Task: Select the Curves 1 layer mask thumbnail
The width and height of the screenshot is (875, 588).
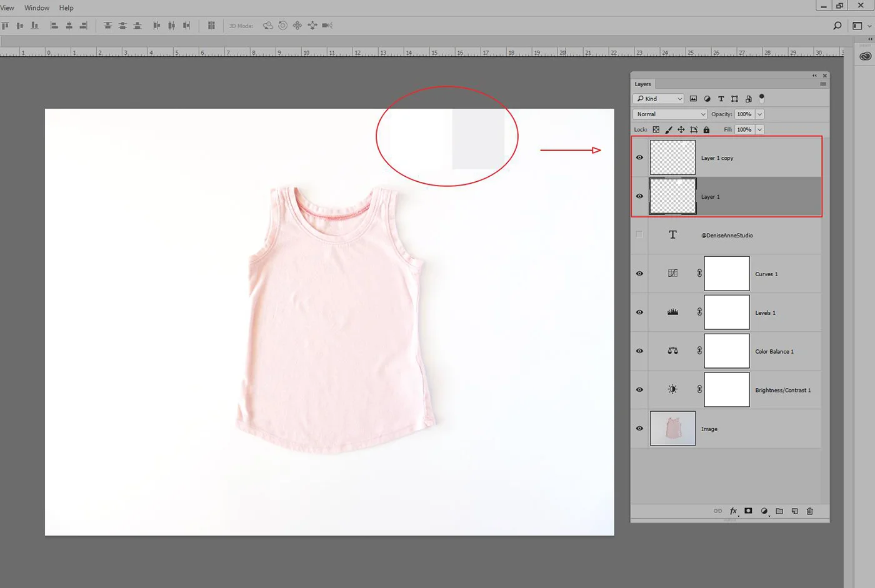Action: (x=727, y=274)
